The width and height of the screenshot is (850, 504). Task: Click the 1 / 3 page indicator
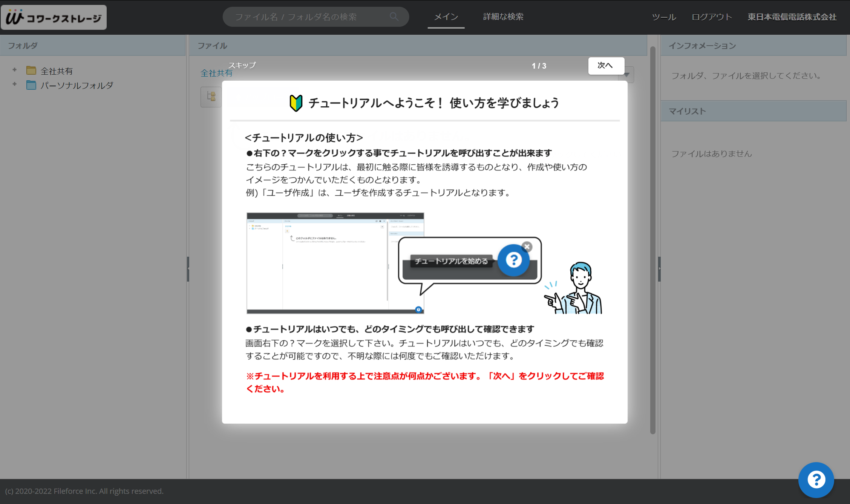click(539, 66)
